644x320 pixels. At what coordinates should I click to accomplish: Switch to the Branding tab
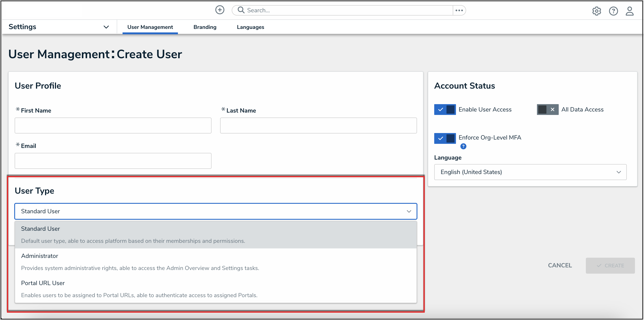205,27
